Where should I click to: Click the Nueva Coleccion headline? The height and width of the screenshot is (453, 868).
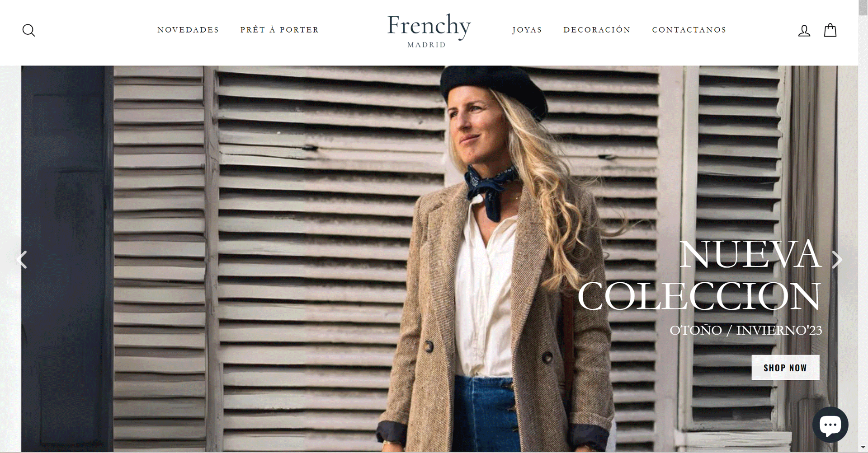click(699, 275)
